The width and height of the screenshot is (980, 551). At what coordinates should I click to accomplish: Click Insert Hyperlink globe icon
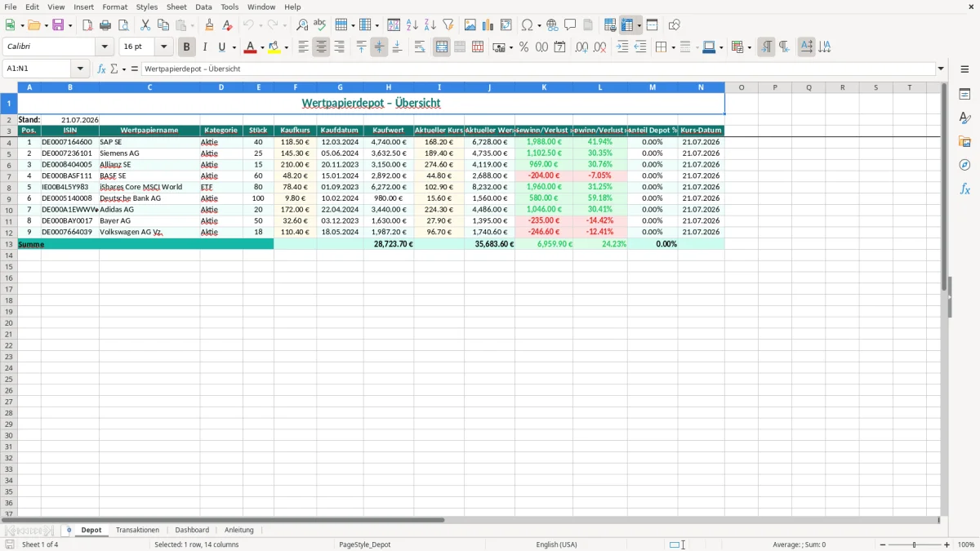coord(552,25)
